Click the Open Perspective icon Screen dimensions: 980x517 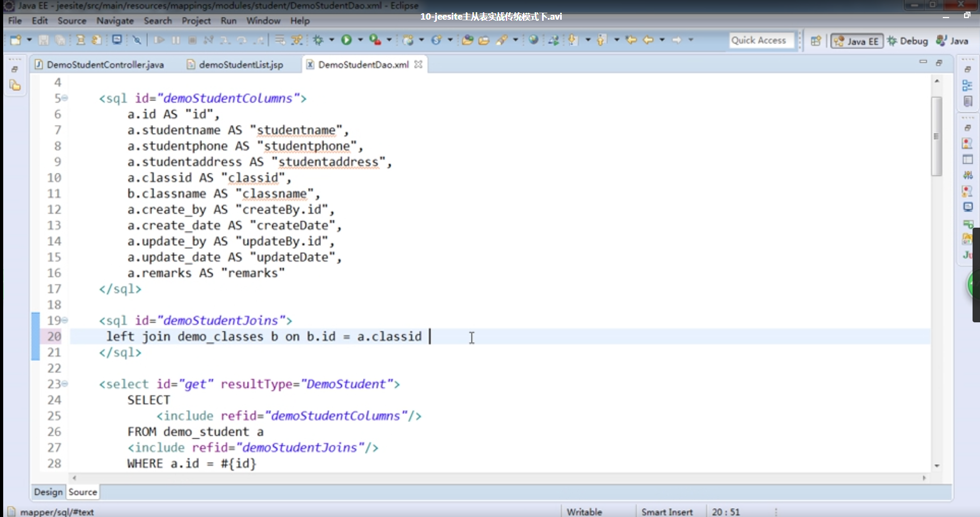(816, 40)
